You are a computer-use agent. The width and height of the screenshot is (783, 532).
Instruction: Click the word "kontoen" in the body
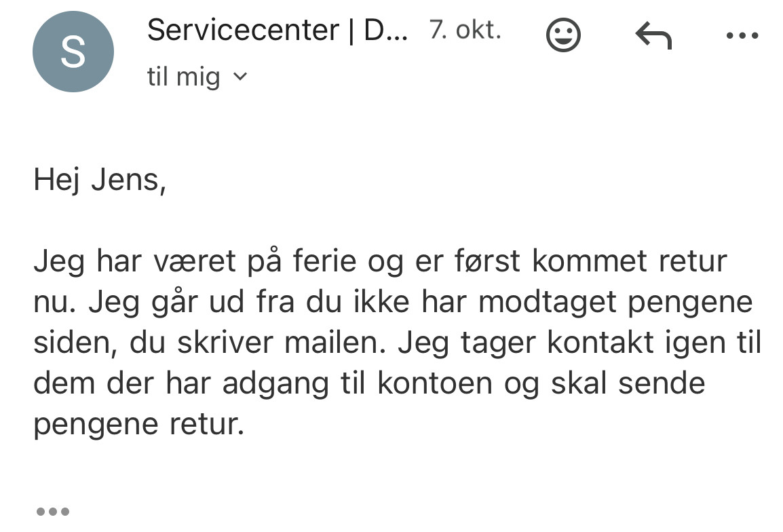coord(434,383)
